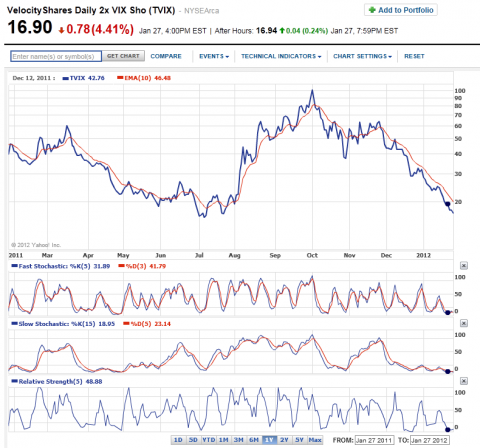
Task: Click the marker dot on Fast Stochastic chart
Action: (x=448, y=312)
